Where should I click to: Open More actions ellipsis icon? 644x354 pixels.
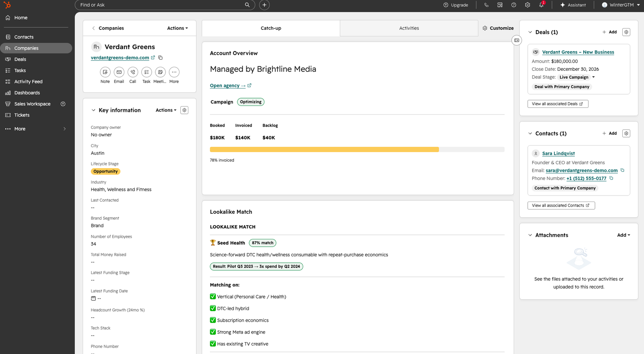(174, 72)
